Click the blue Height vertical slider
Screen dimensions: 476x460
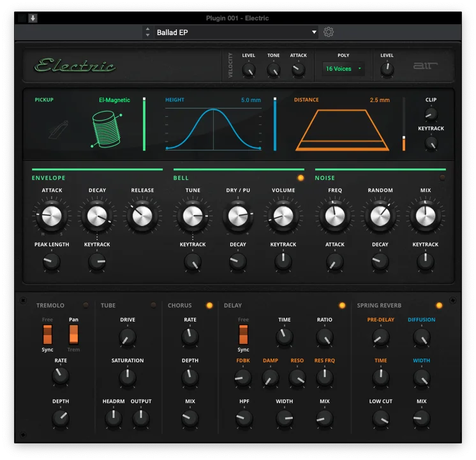[x=275, y=124]
